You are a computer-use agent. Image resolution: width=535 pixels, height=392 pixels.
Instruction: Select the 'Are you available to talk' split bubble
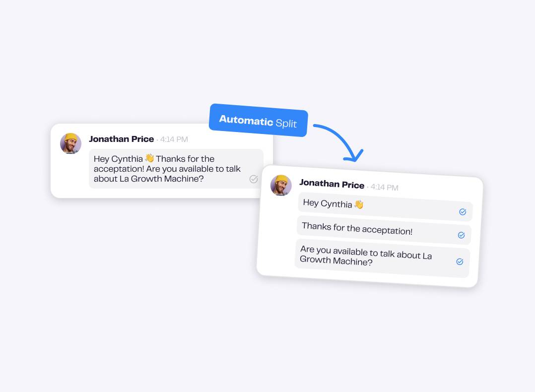point(383,258)
